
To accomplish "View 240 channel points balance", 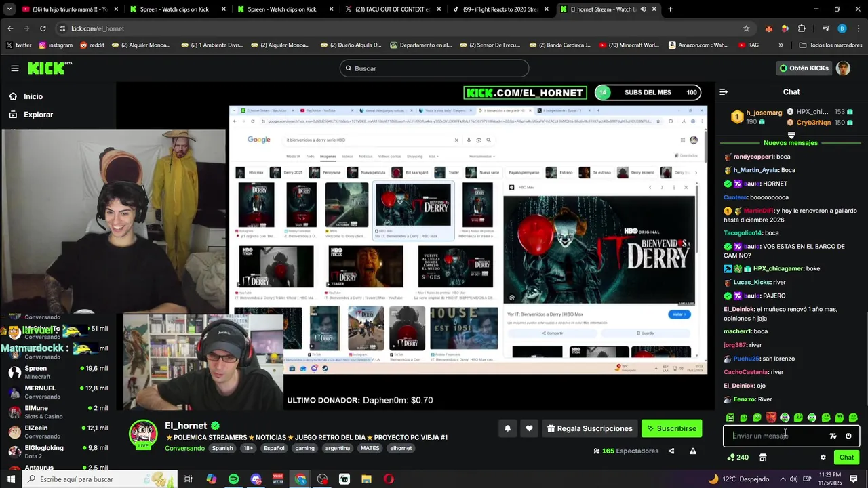I will click(x=738, y=457).
